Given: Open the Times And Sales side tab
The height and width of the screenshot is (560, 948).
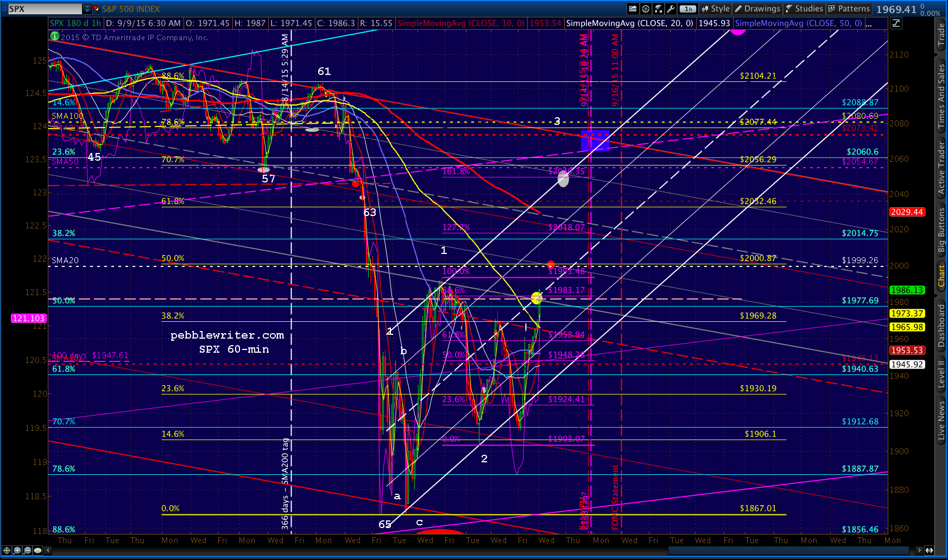Looking at the screenshot, I should (941, 97).
